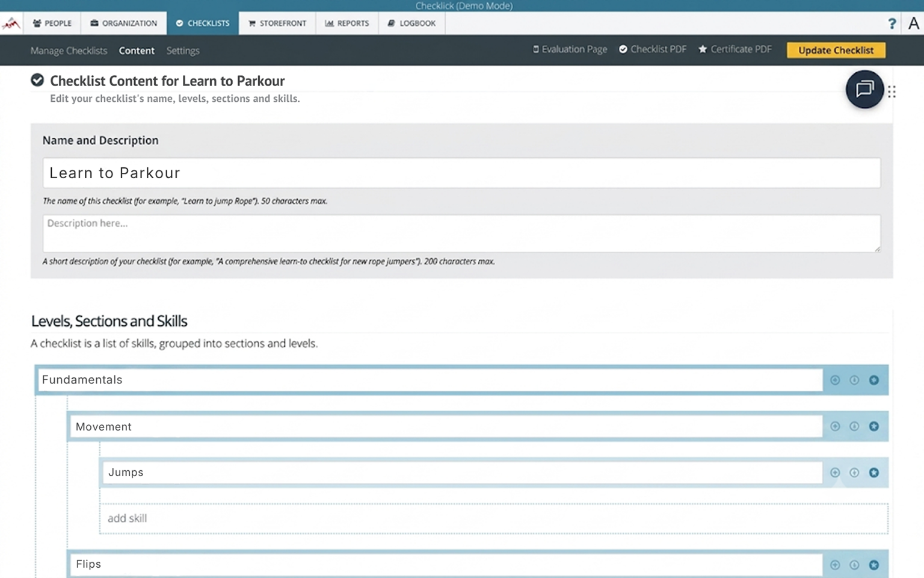Click the grip dots beside chat widget

(x=892, y=92)
